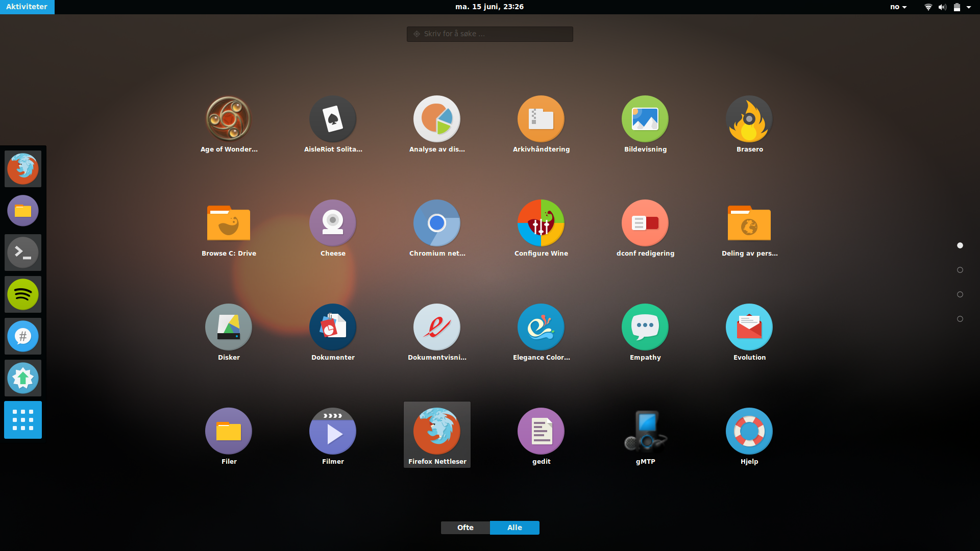This screenshot has width=980, height=551.
Task: Toggle the show applications grid button
Action: tap(23, 420)
